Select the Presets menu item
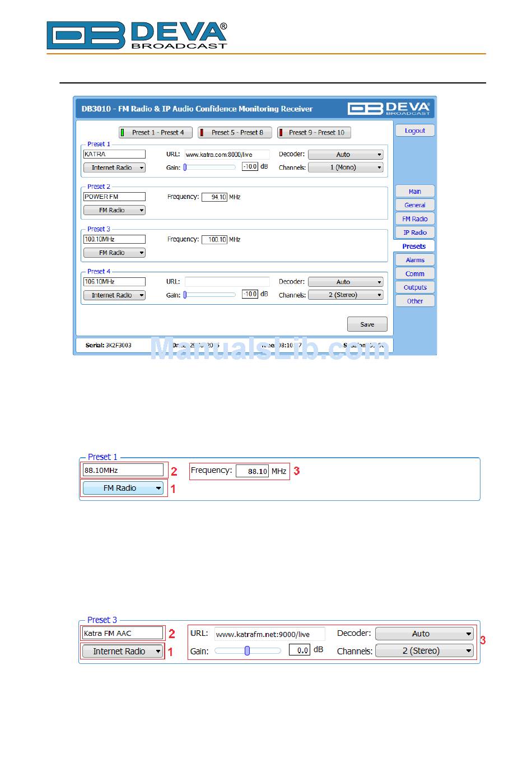The image size is (532, 758). [x=414, y=247]
